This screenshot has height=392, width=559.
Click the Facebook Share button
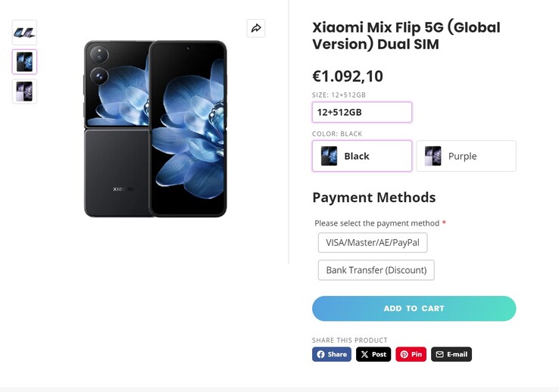[x=332, y=354]
